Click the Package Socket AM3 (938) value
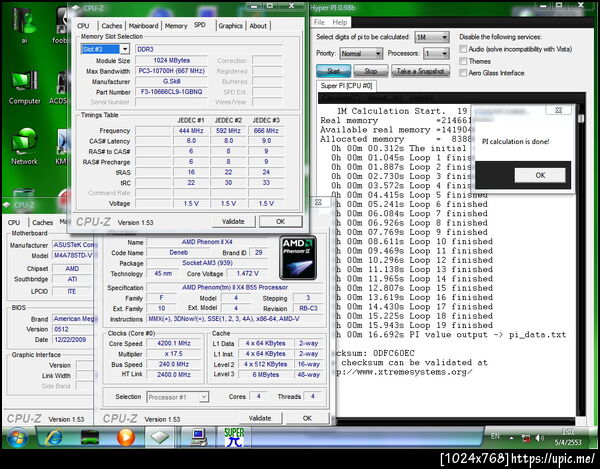The image size is (600, 469). [207, 263]
